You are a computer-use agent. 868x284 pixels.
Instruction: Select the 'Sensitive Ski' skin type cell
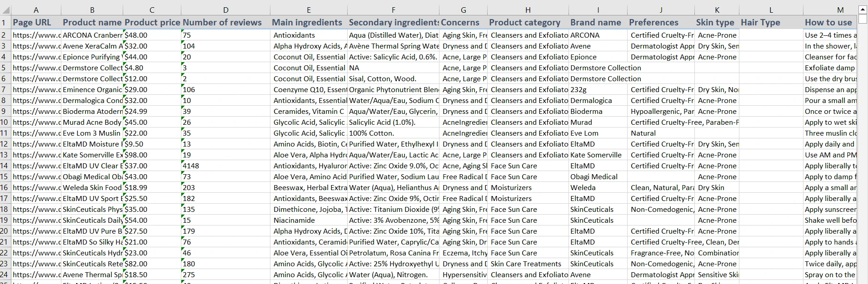point(717,274)
